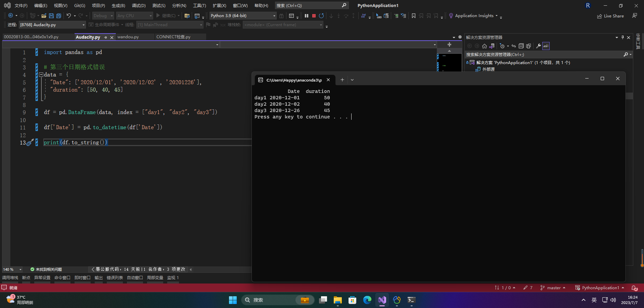
Task: Toggle a bookmark on the current line
Action: pyautogui.click(x=414, y=16)
